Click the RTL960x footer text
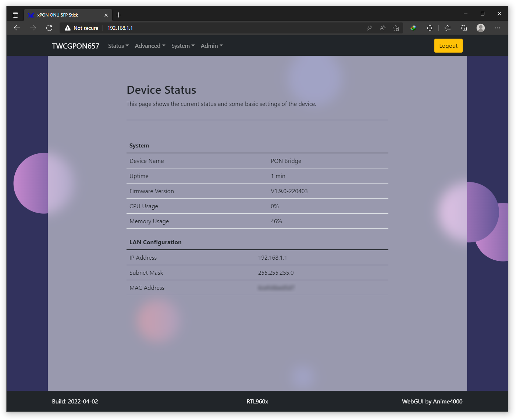 [x=257, y=402]
